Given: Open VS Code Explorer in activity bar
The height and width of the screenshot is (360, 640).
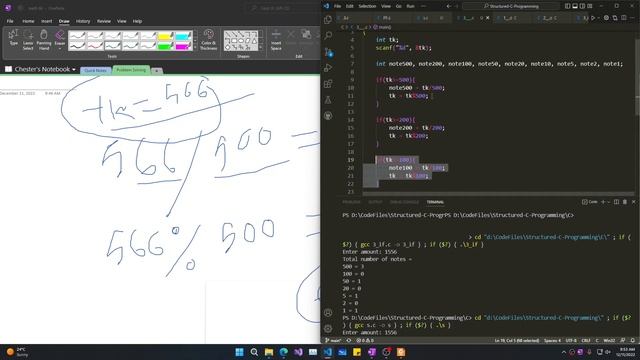Looking at the screenshot, I should pyautogui.click(x=328, y=19).
